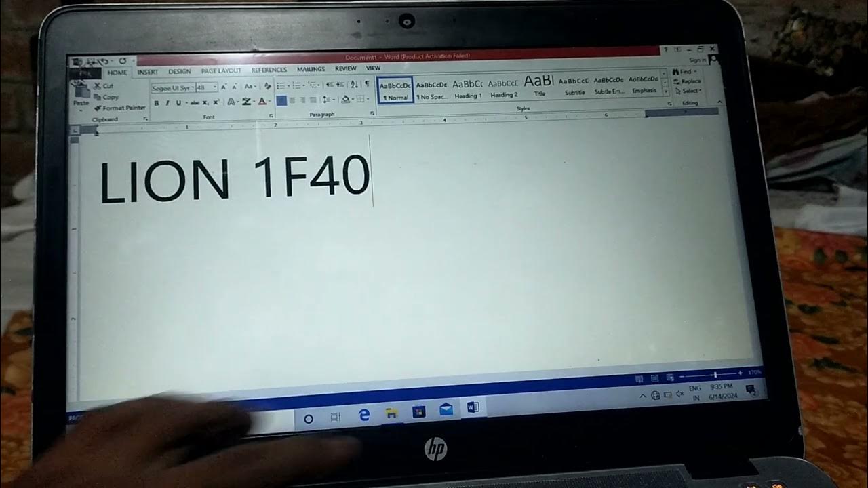The width and height of the screenshot is (868, 488).
Task: Click the Undo arrow in Quick Access
Action: point(104,62)
